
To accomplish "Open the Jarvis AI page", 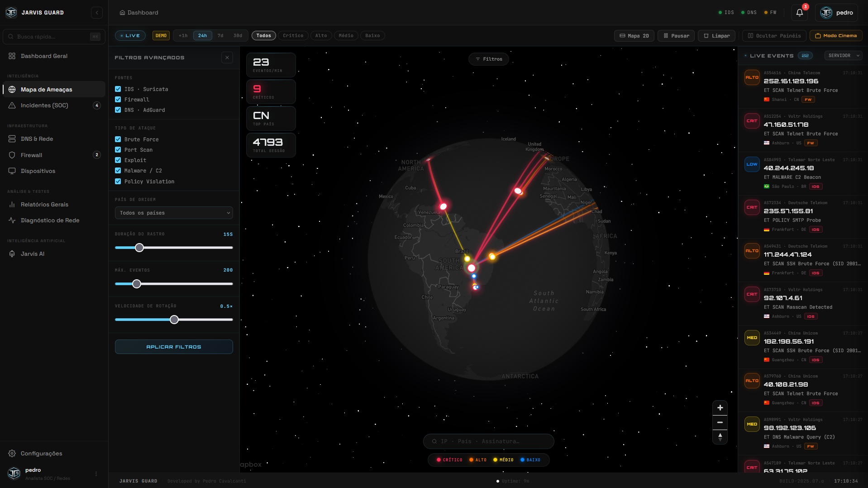I will pos(33,254).
